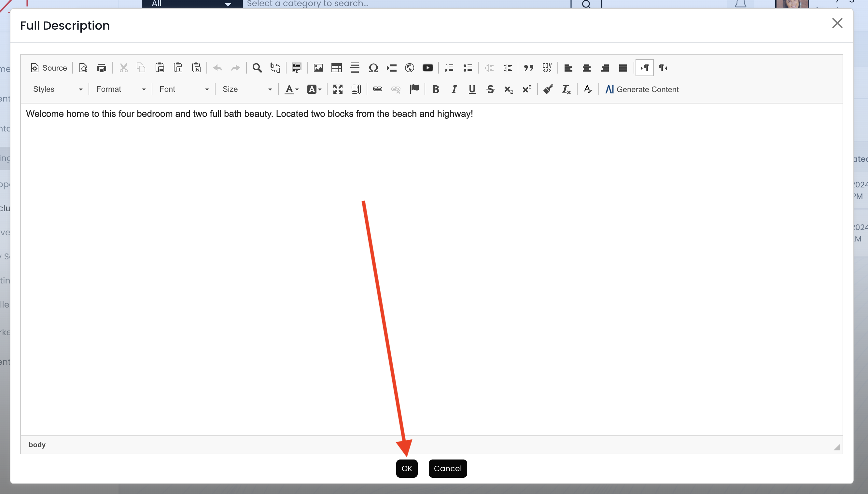Maximize the editor area

(338, 89)
